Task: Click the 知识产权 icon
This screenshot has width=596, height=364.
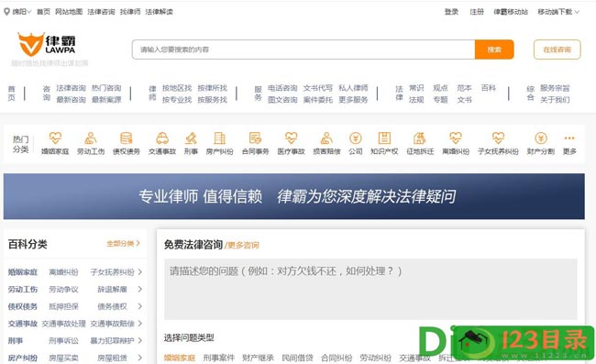Action: click(x=384, y=138)
